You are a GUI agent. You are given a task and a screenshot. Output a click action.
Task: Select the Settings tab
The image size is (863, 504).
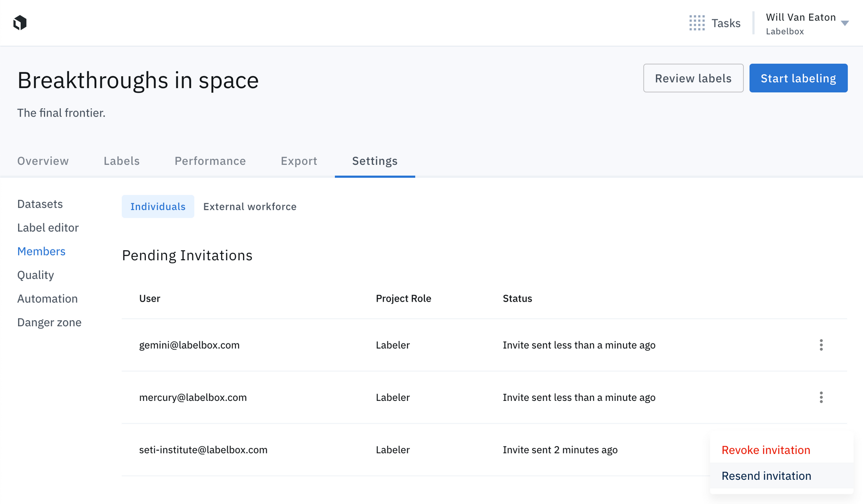(375, 161)
